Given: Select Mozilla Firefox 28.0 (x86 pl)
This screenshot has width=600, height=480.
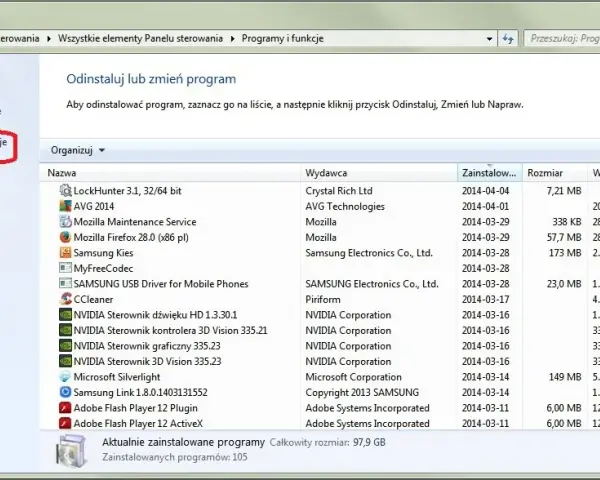Looking at the screenshot, I should 131,237.
